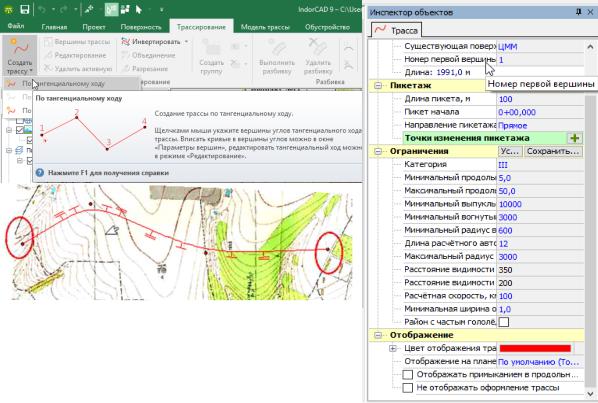Close the Инспектор объектов panel
The width and height of the screenshot is (598, 403).
tap(590, 12)
